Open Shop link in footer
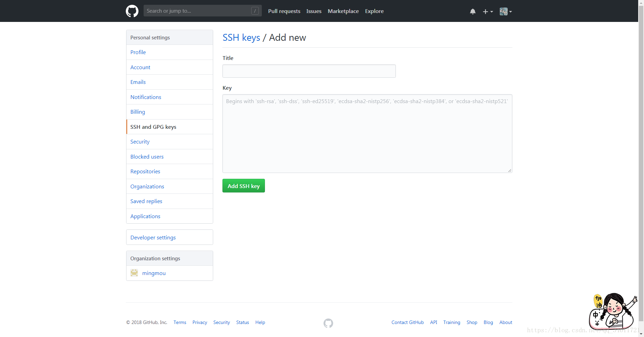This screenshot has height=337, width=644. (x=472, y=322)
